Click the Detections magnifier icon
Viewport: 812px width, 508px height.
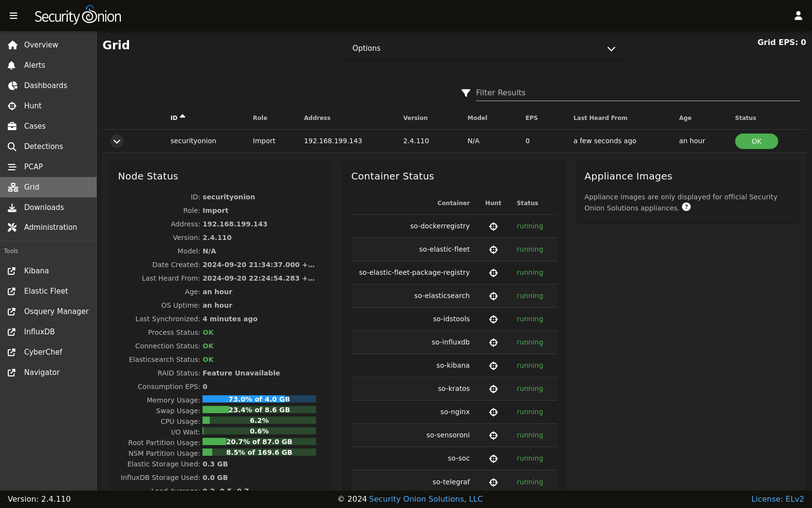tap(12, 147)
